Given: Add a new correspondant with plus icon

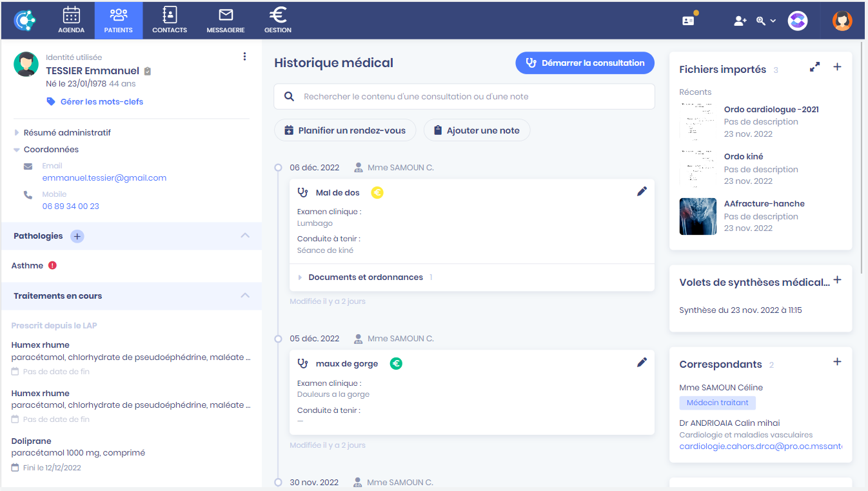Looking at the screenshot, I should pos(837,362).
